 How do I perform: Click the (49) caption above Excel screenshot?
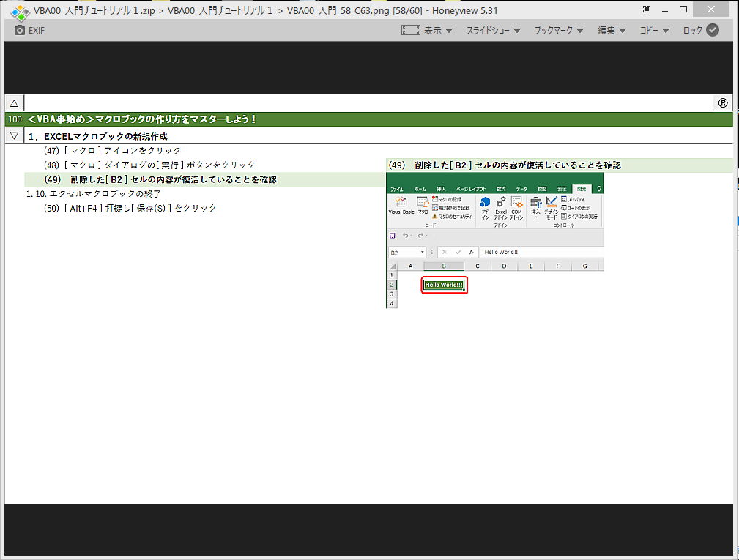505,165
